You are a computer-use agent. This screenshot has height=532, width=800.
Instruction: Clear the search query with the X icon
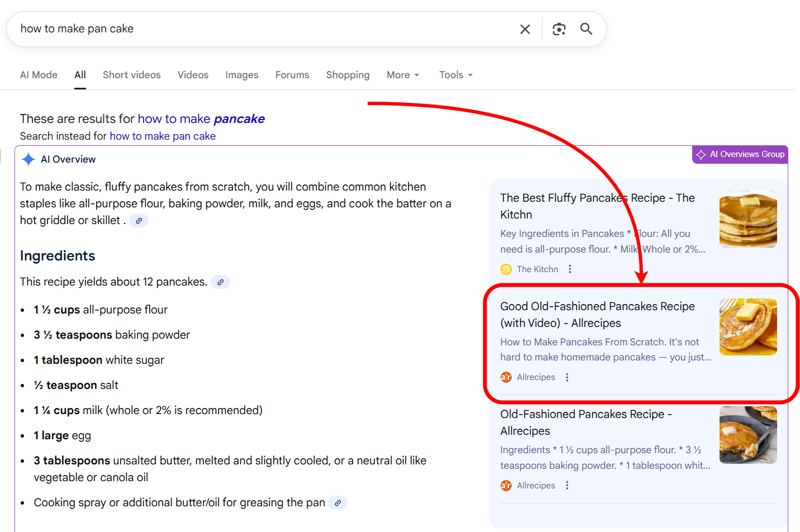525,28
